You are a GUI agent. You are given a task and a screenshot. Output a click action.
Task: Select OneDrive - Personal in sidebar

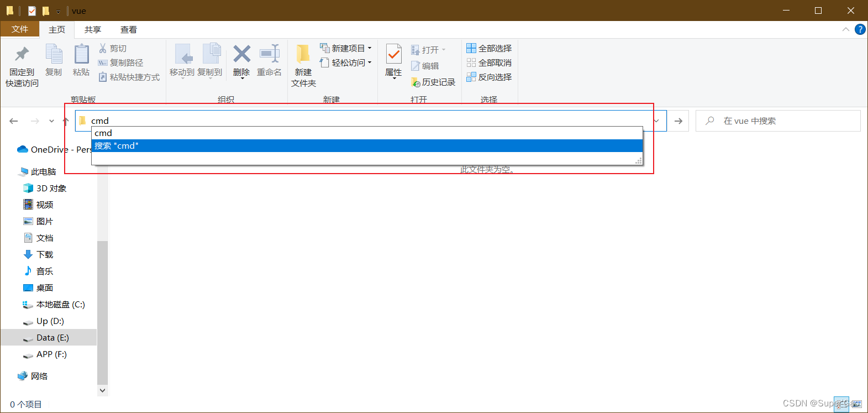coord(54,150)
